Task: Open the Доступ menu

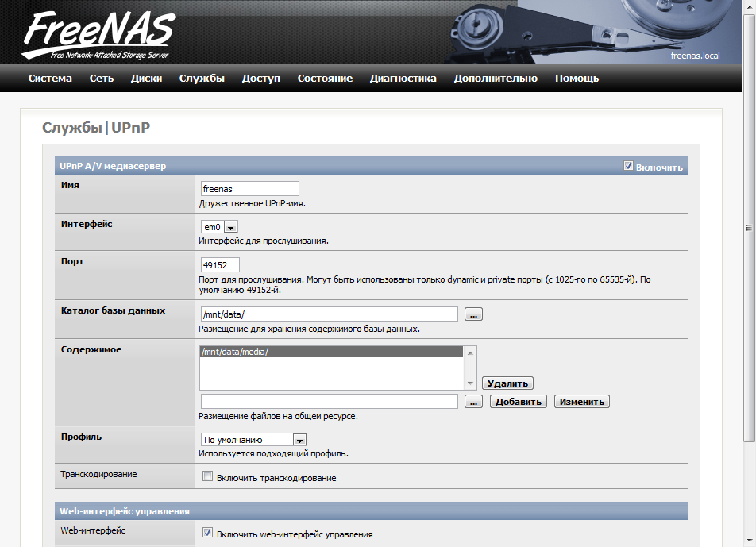Action: pos(260,79)
